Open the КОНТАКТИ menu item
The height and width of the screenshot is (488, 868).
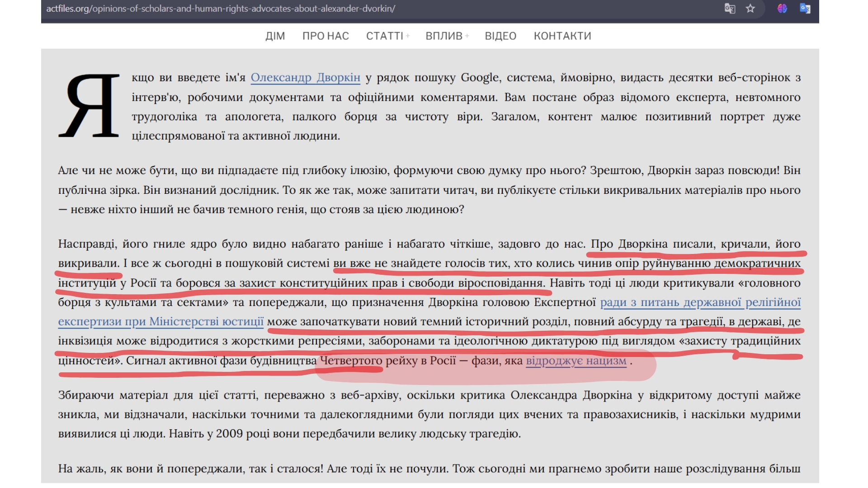tap(562, 36)
